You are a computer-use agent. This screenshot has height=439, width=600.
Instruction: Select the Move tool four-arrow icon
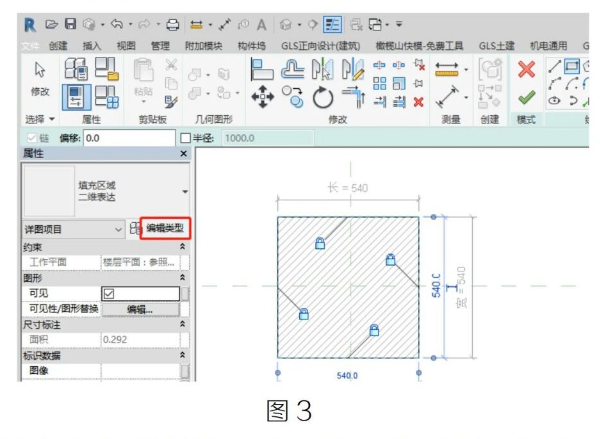point(262,97)
